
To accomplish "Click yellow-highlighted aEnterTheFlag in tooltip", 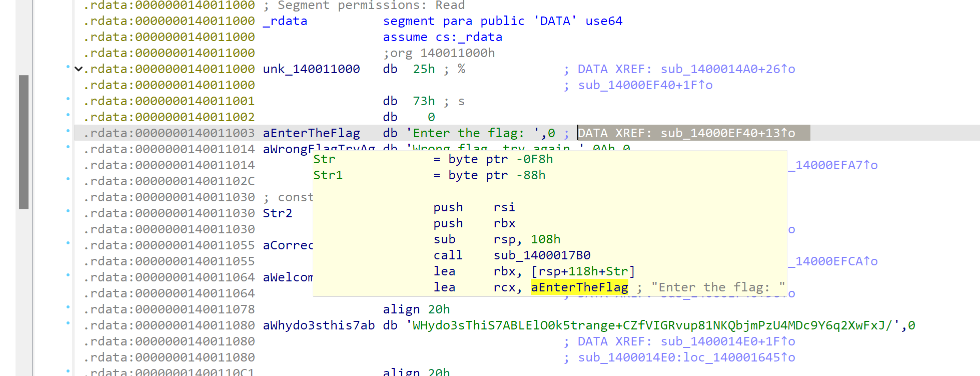I will 579,287.
